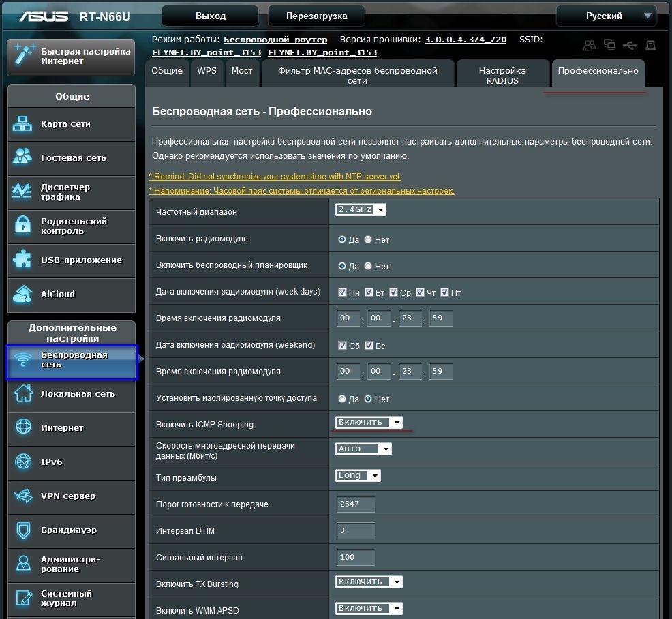This screenshot has height=619, width=672.
Task: Click the Напоминание time zone warning link
Action: tap(301, 191)
